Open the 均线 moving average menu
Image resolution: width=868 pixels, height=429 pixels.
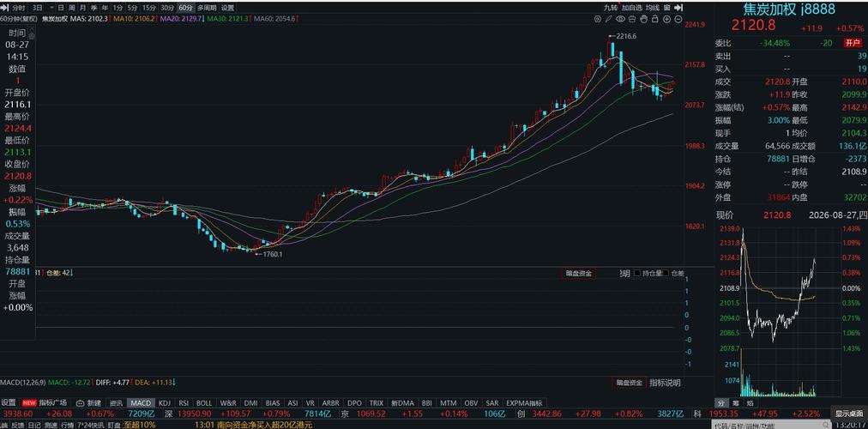653,8
